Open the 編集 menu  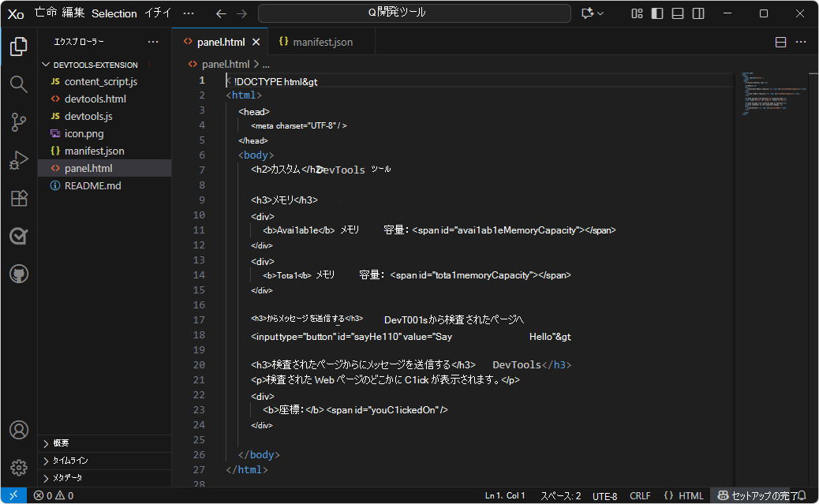pyautogui.click(x=73, y=13)
